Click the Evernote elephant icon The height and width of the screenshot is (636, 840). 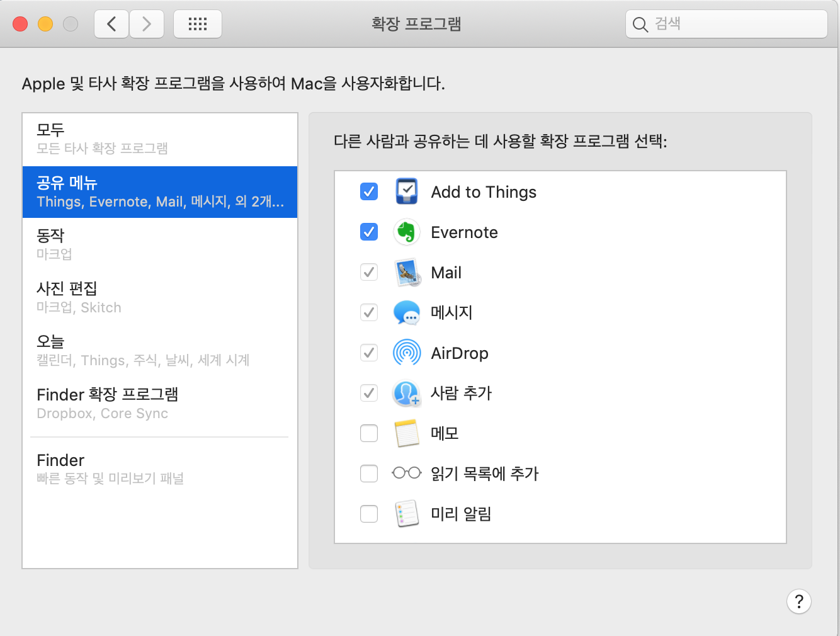407,232
